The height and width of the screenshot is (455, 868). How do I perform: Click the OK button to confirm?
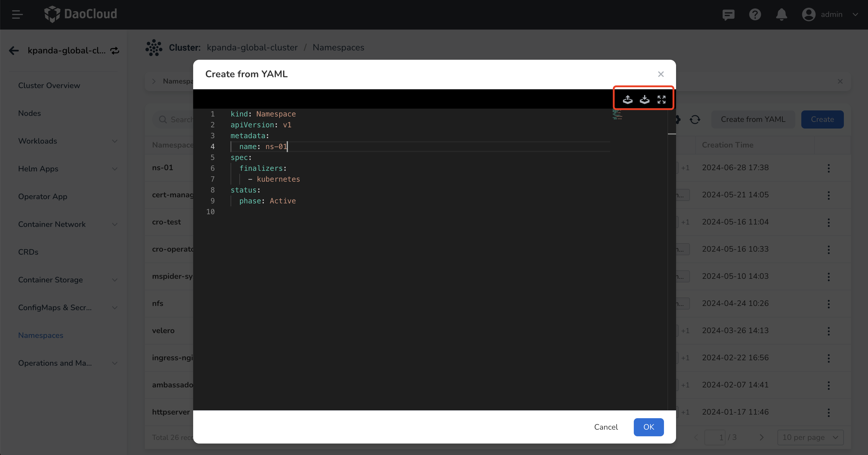648,427
